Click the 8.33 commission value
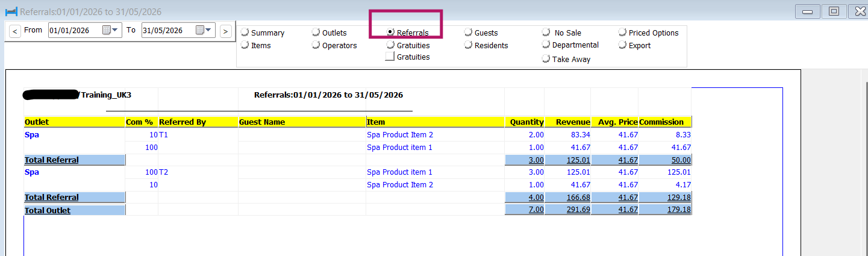Image resolution: width=868 pixels, height=256 pixels. (x=682, y=135)
